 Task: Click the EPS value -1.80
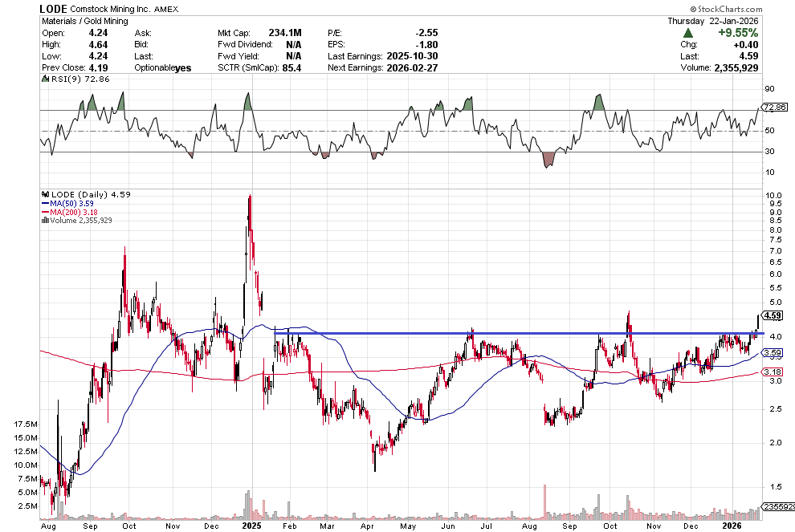[426, 45]
